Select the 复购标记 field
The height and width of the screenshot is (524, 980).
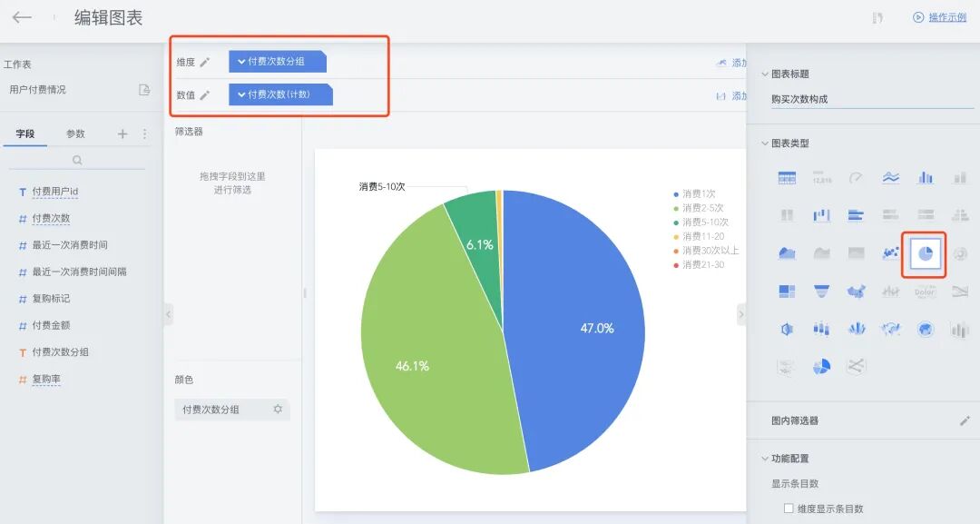point(51,299)
